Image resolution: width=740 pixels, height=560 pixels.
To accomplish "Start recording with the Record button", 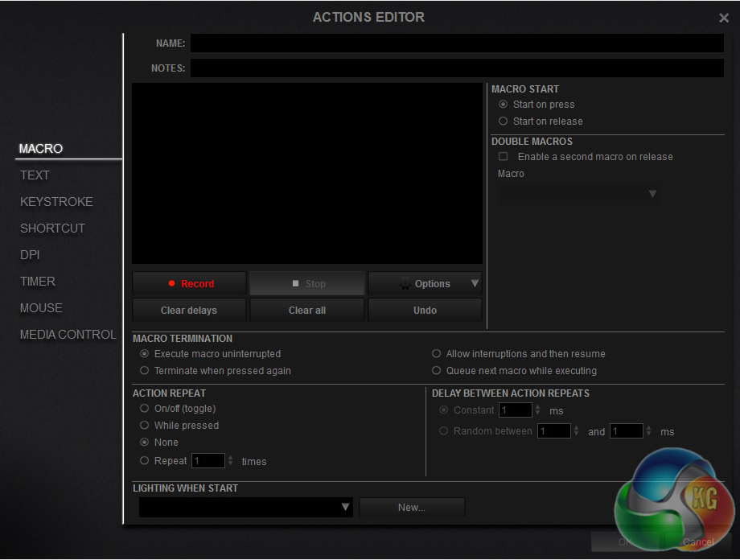I will point(190,283).
